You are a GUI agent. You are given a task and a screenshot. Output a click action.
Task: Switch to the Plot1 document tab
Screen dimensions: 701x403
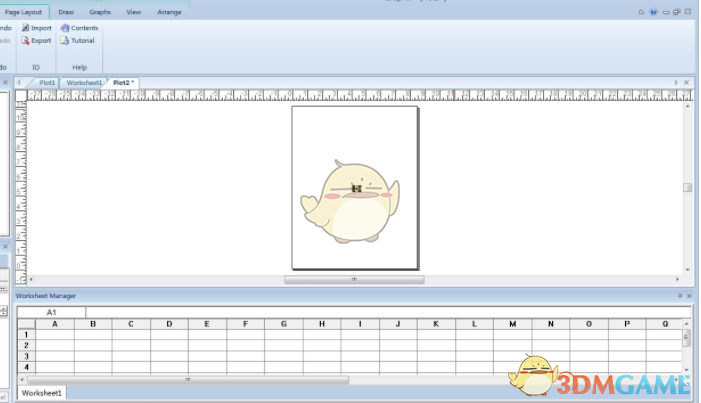point(46,83)
